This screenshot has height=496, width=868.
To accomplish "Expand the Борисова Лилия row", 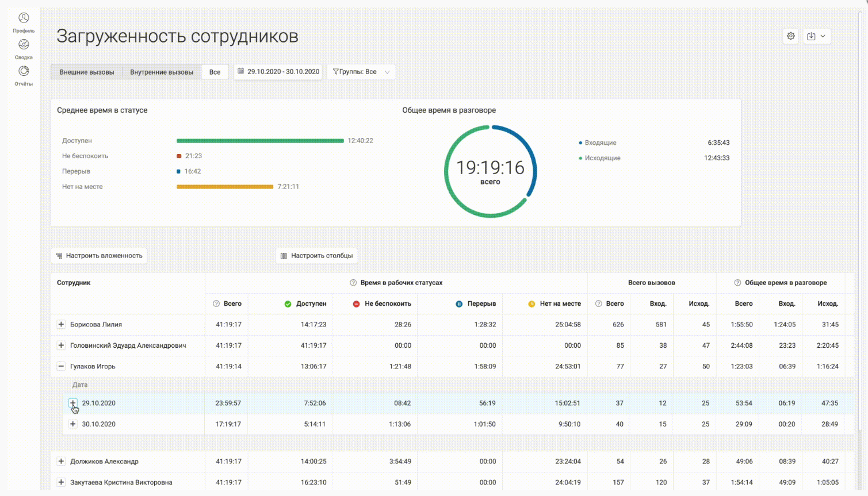I will 61,325.
